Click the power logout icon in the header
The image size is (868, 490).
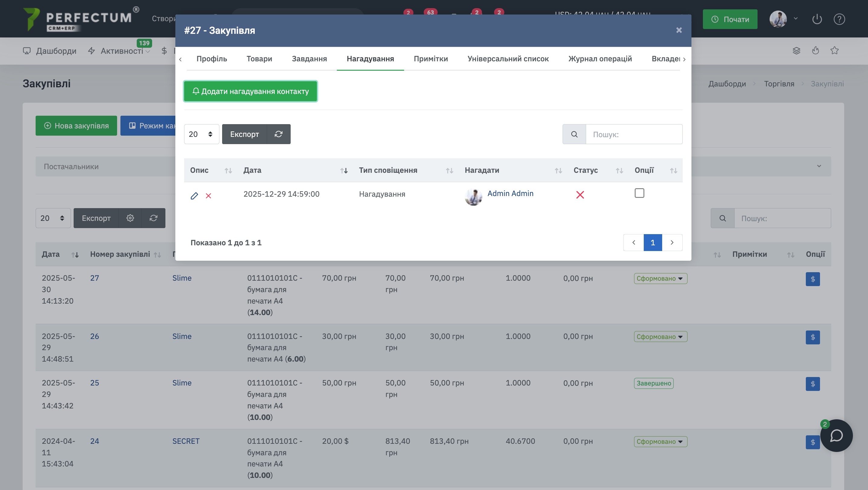(x=817, y=19)
